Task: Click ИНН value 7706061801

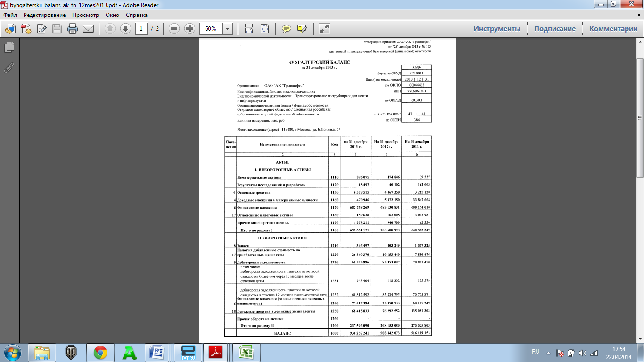Action: point(416,91)
